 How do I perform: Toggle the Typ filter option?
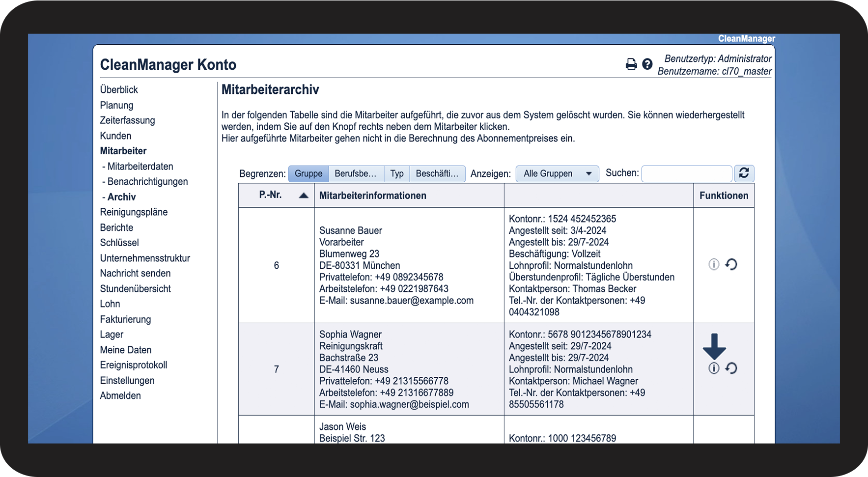click(x=397, y=174)
